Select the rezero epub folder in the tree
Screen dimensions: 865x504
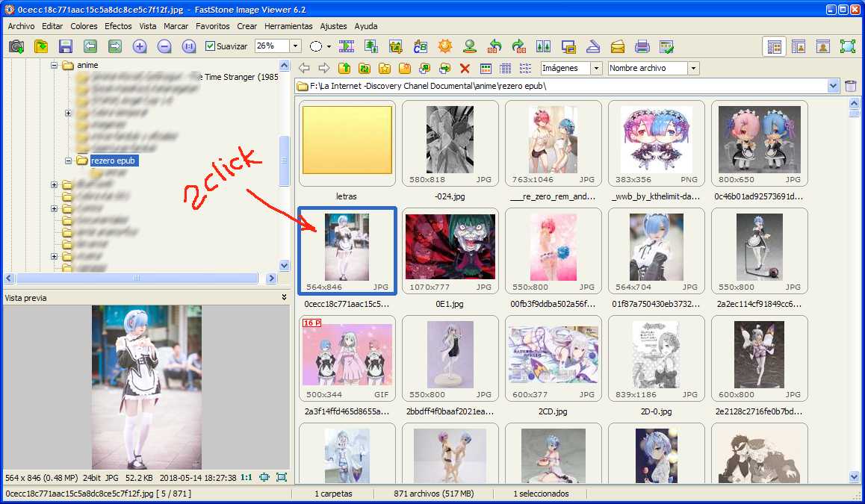[114, 161]
